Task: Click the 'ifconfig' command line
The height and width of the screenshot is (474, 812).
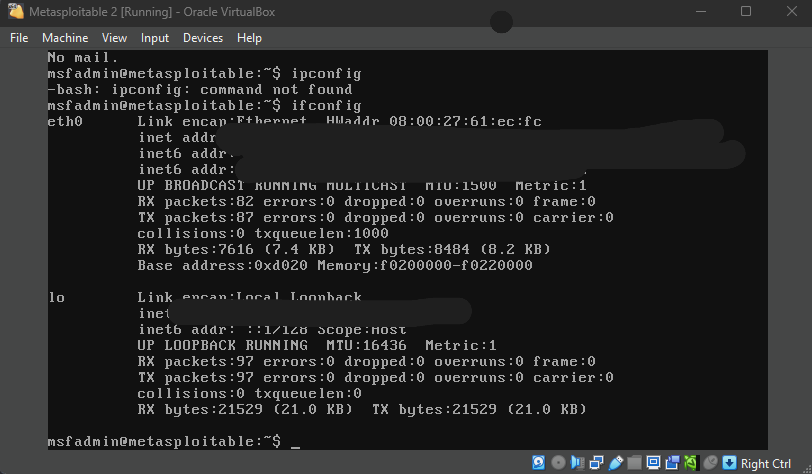Action: [x=205, y=106]
